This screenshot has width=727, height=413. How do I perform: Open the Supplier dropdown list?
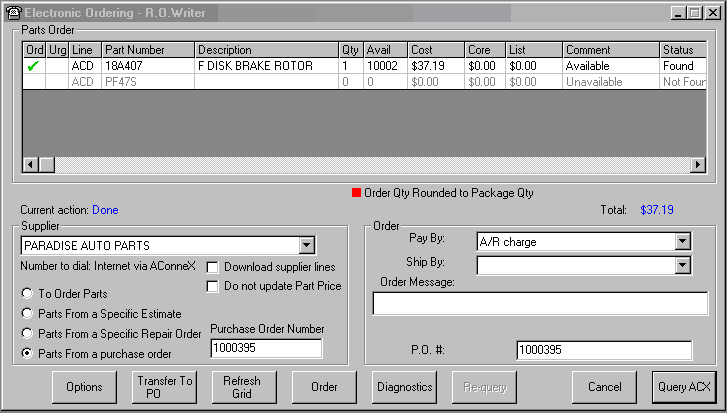tap(306, 245)
